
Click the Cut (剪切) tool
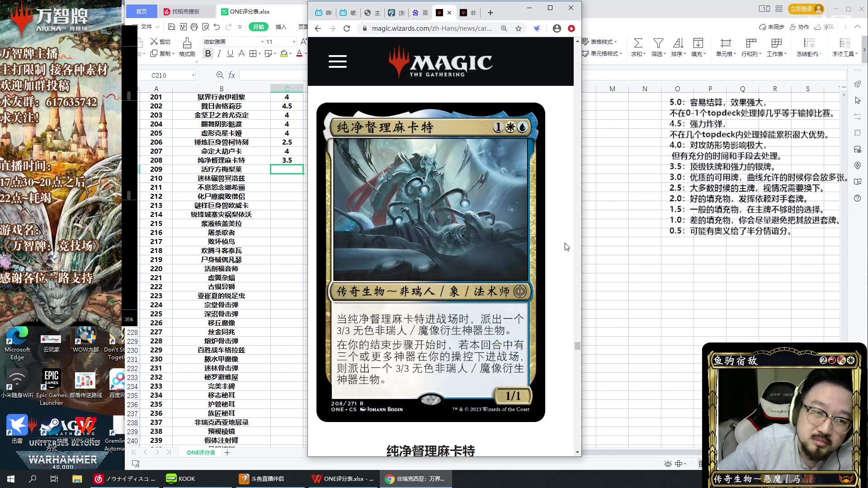click(x=160, y=42)
